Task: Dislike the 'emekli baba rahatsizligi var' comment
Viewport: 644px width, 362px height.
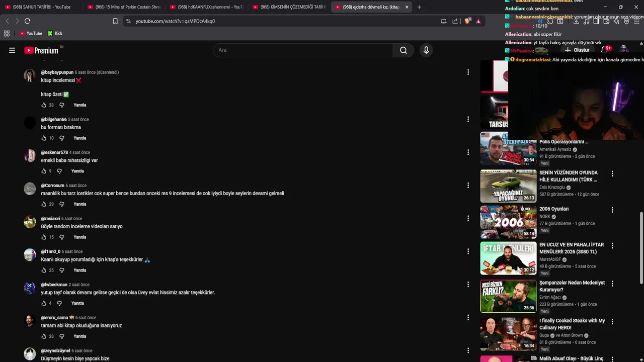Action: coord(59,171)
